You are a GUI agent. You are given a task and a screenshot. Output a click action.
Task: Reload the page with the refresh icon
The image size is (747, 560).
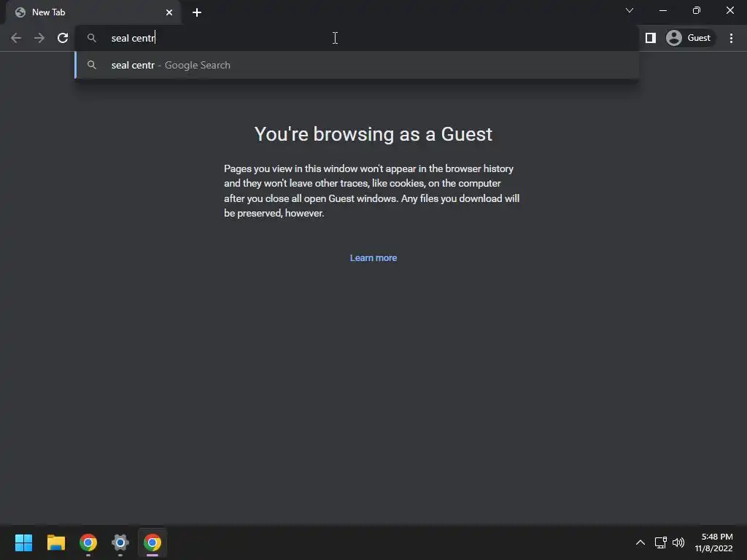pyautogui.click(x=63, y=38)
